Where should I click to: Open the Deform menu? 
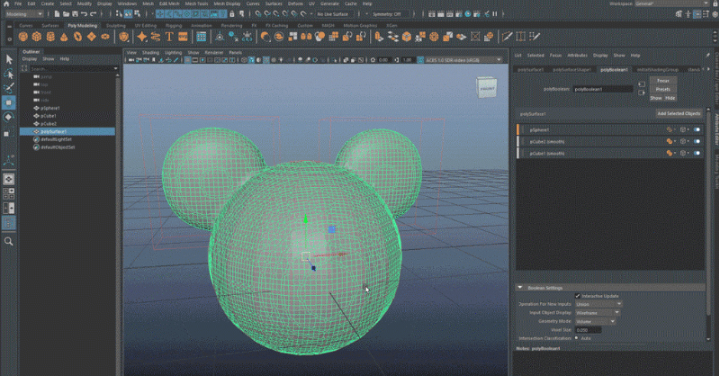[x=295, y=3]
